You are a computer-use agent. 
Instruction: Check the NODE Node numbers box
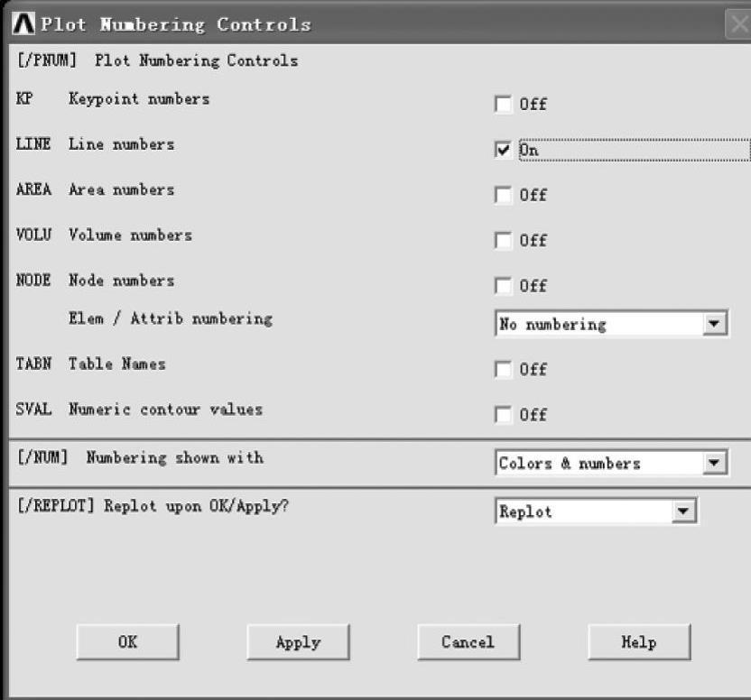[x=503, y=286]
